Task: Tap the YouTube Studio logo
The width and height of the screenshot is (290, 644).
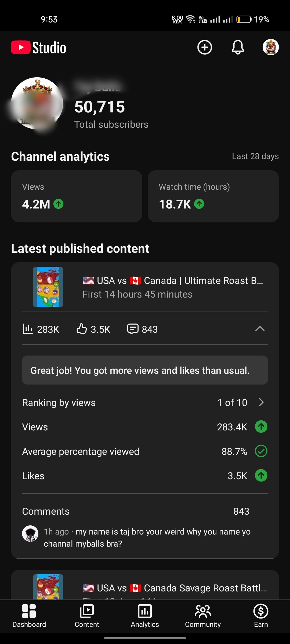Action: click(x=39, y=47)
